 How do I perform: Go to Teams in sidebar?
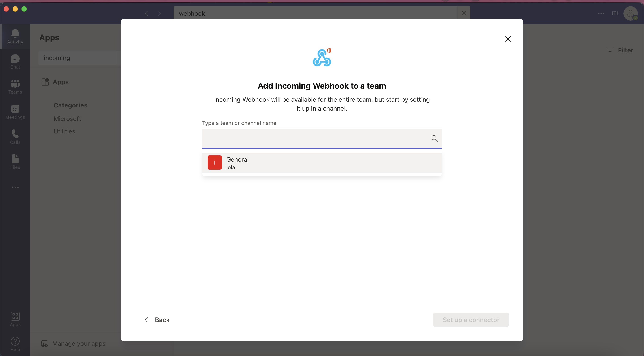(x=15, y=86)
